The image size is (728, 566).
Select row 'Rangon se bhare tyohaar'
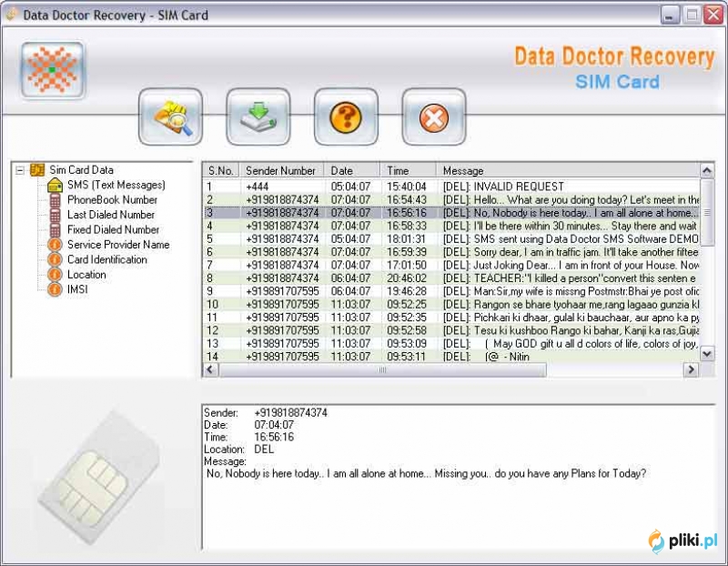tap(451, 304)
